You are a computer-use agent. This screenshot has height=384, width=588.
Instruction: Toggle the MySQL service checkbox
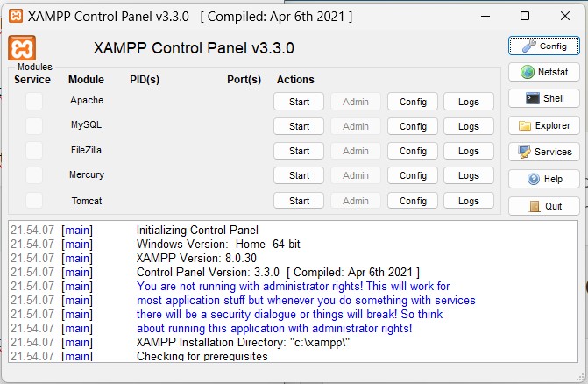click(33, 125)
